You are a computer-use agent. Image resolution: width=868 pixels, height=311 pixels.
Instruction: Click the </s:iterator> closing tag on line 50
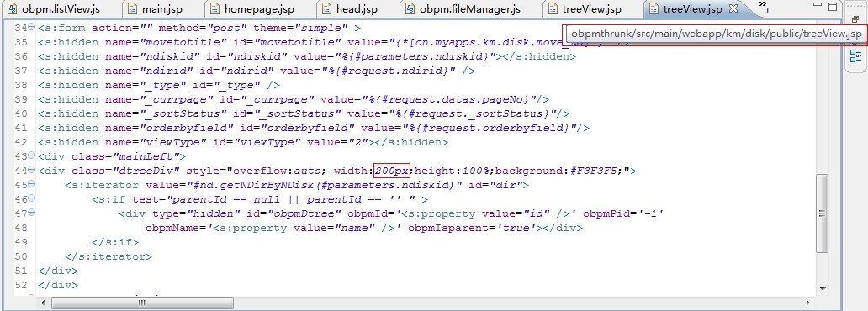108,257
